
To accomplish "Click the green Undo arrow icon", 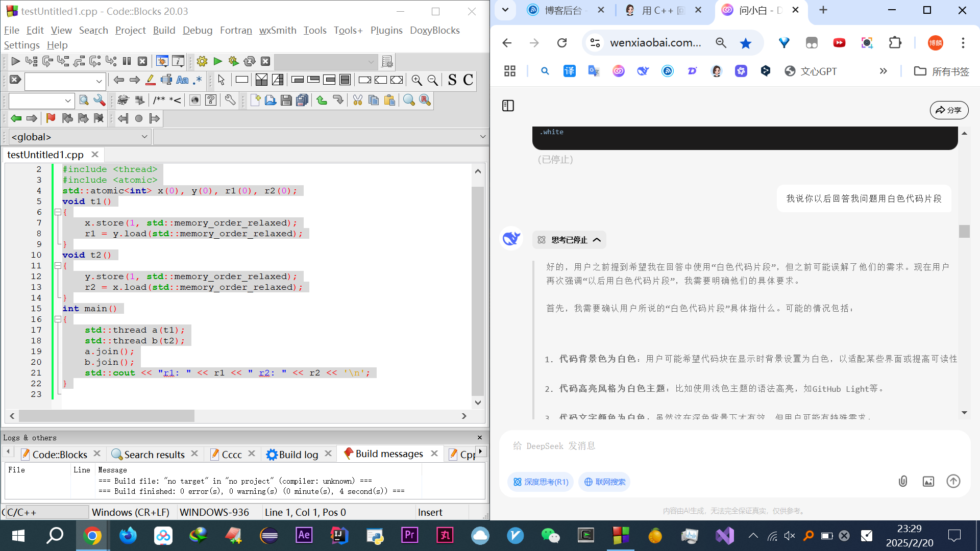I will pos(322,100).
